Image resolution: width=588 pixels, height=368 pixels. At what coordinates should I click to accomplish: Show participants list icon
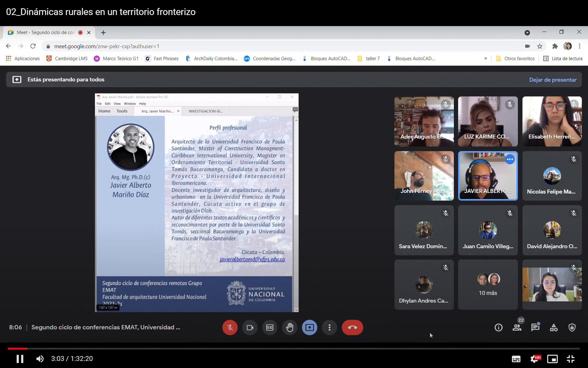coord(517,328)
